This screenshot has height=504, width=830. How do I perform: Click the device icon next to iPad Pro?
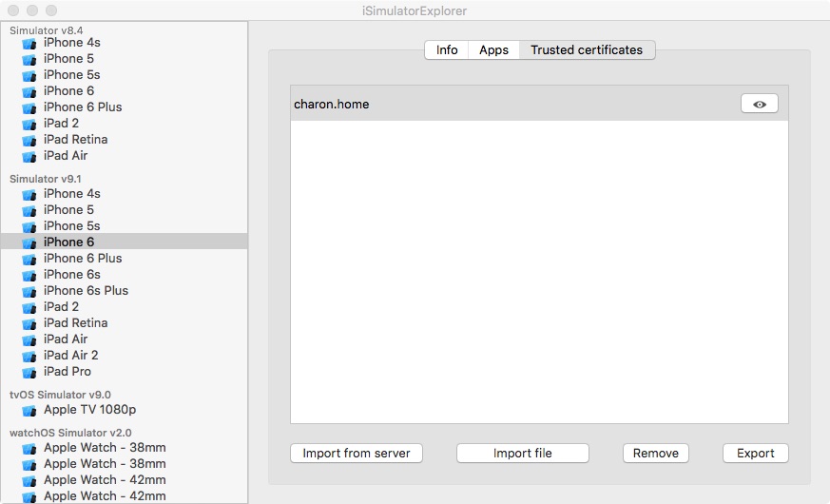pyautogui.click(x=29, y=372)
